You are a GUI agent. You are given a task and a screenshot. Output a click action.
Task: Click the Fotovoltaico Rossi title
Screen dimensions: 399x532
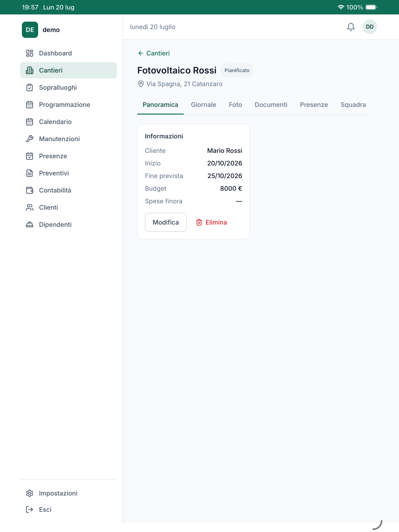point(177,70)
